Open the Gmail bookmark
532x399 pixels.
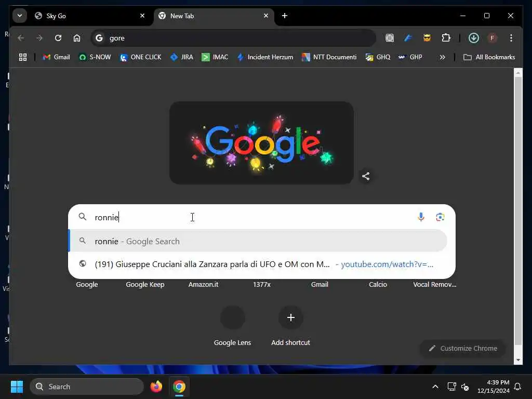(56, 57)
